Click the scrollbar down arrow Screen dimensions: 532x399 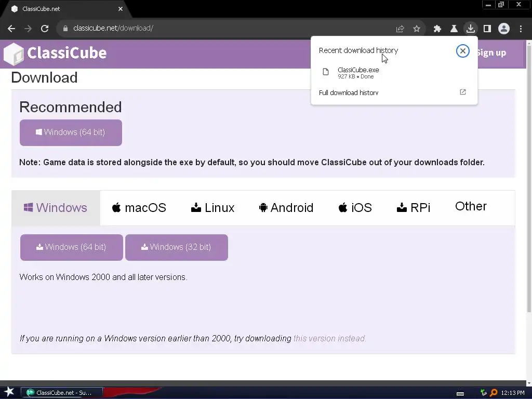[529, 383]
